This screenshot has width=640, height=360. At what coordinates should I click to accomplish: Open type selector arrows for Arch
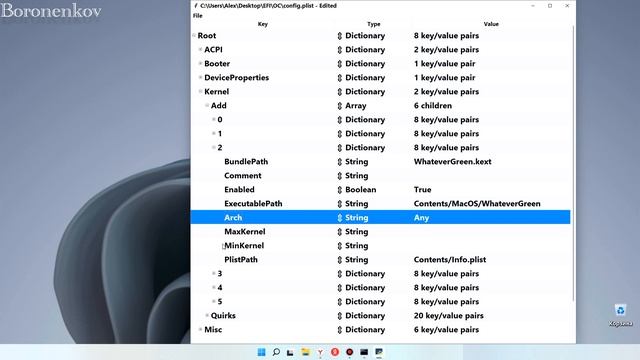point(340,218)
